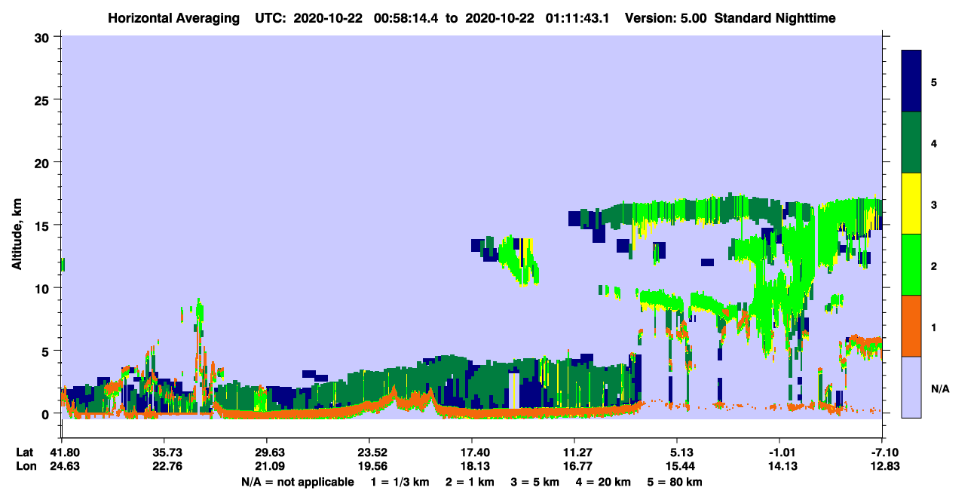Click the lavender N/A color bar segment
The height and width of the screenshot is (503, 980).
coord(911,387)
